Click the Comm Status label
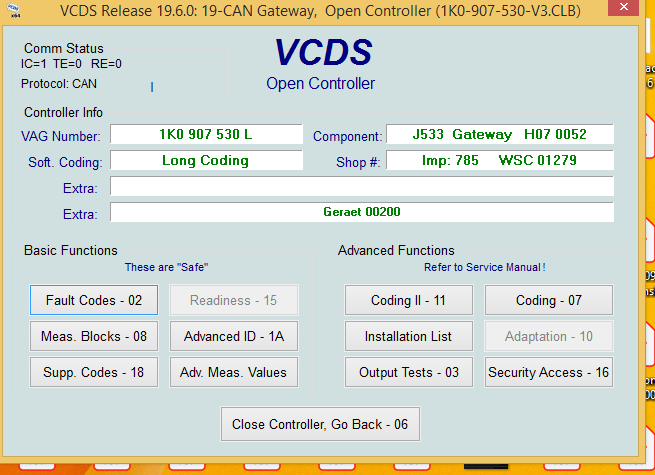 click(63, 48)
